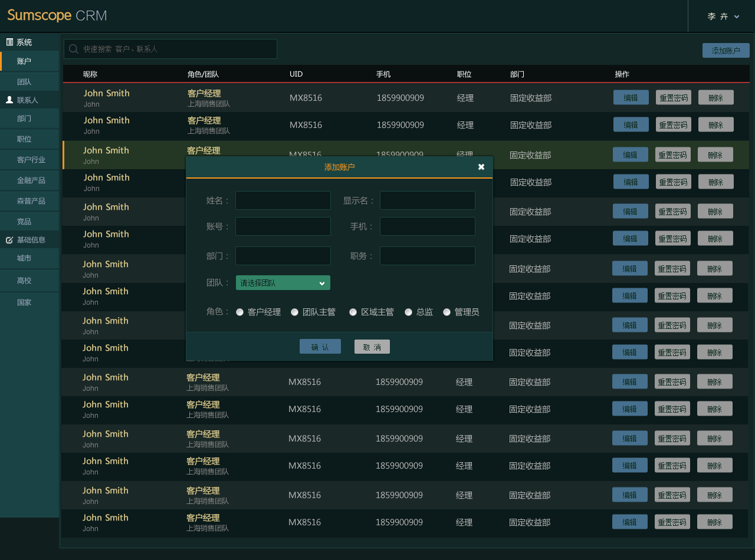Open 城市 in the sidebar
This screenshot has height=560, width=755.
coord(29,258)
